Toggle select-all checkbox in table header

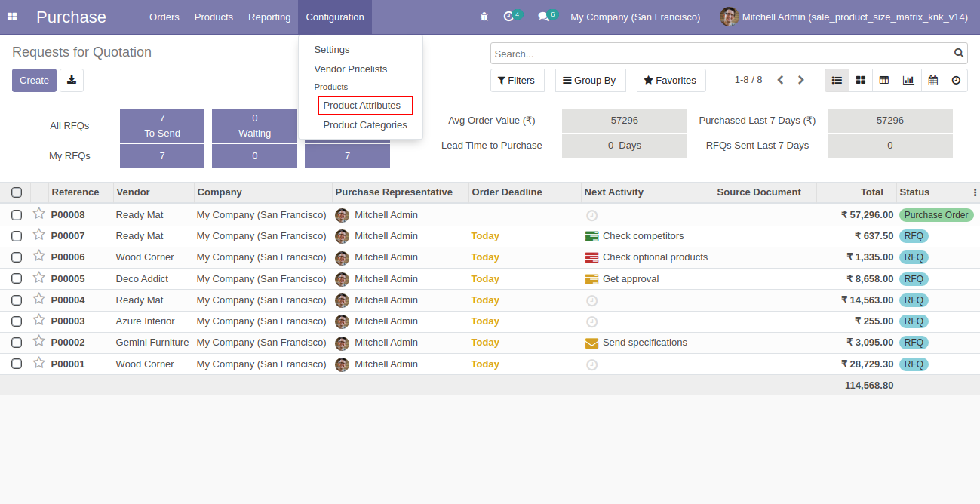pos(17,192)
